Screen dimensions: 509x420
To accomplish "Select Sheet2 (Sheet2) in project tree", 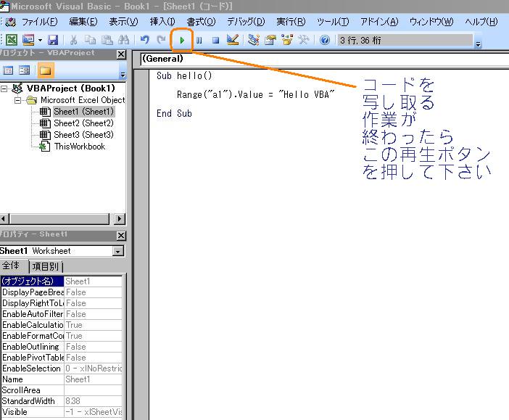I will pos(83,123).
